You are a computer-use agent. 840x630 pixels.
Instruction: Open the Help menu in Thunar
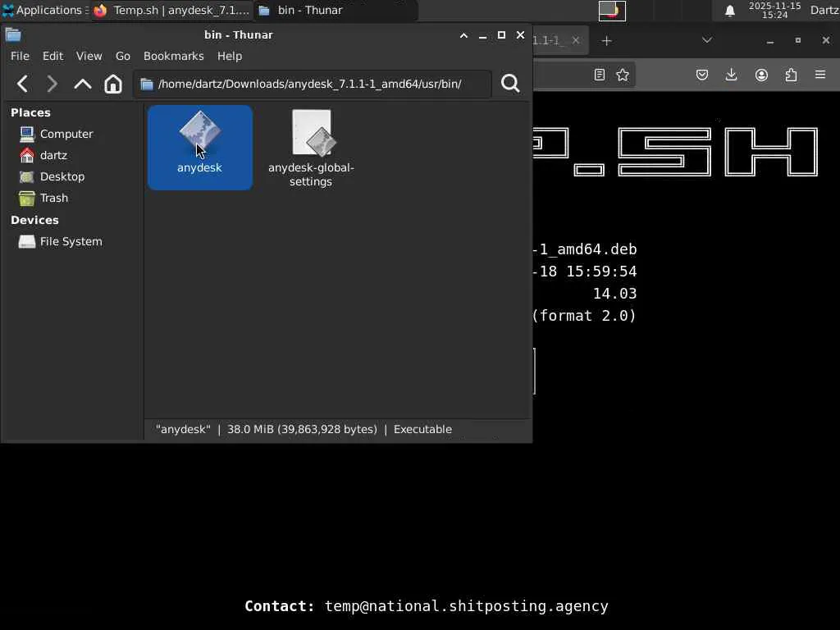(x=230, y=56)
